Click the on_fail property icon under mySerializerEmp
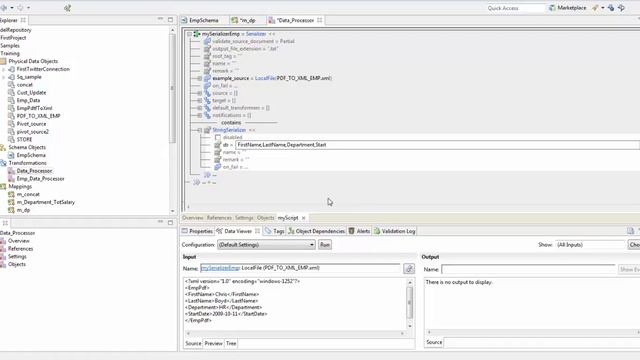This screenshot has width=640, height=360. pos(207,86)
